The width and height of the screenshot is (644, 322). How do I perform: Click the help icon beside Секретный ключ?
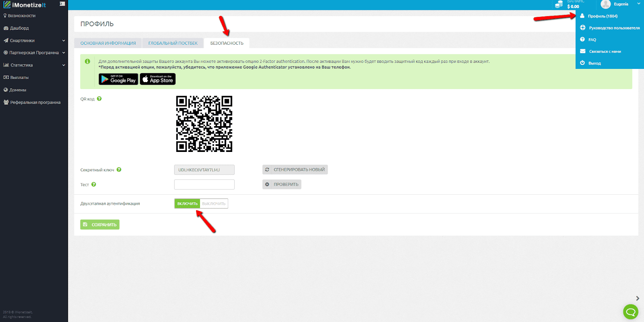(119, 170)
